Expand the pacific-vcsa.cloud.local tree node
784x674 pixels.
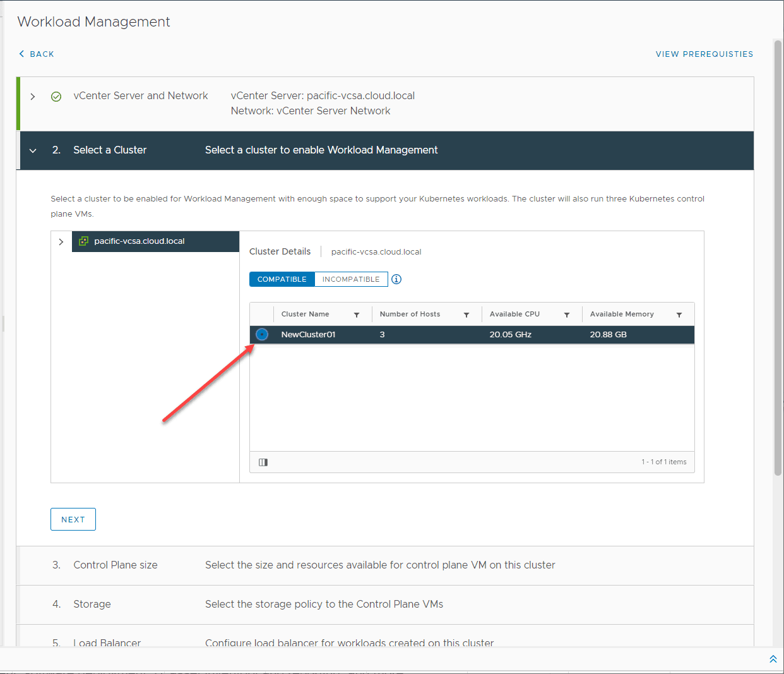(x=61, y=241)
